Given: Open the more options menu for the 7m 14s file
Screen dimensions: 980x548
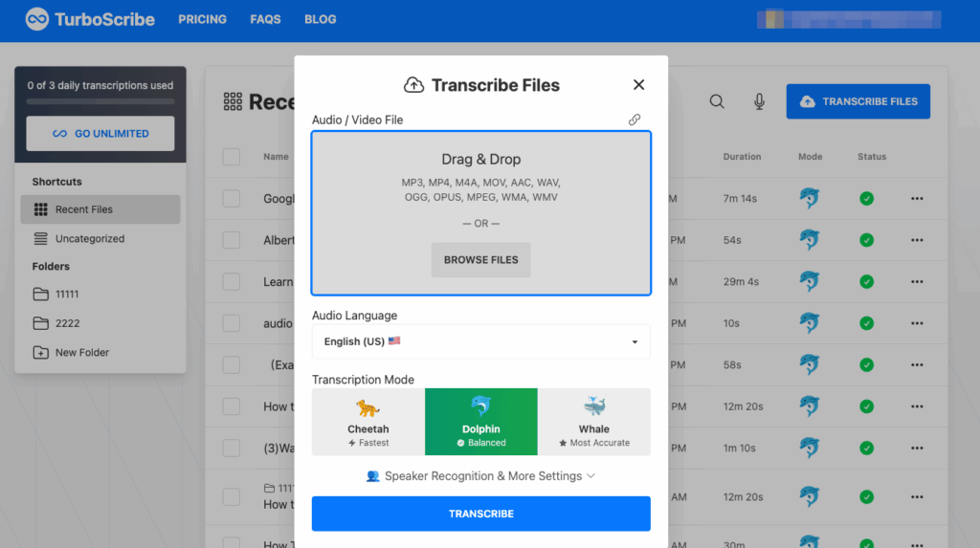Looking at the screenshot, I should pyautogui.click(x=917, y=199).
